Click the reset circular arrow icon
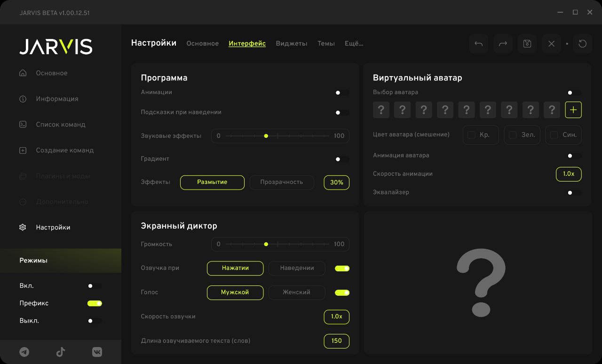Viewport: 602px width, 364px height. 582,44
